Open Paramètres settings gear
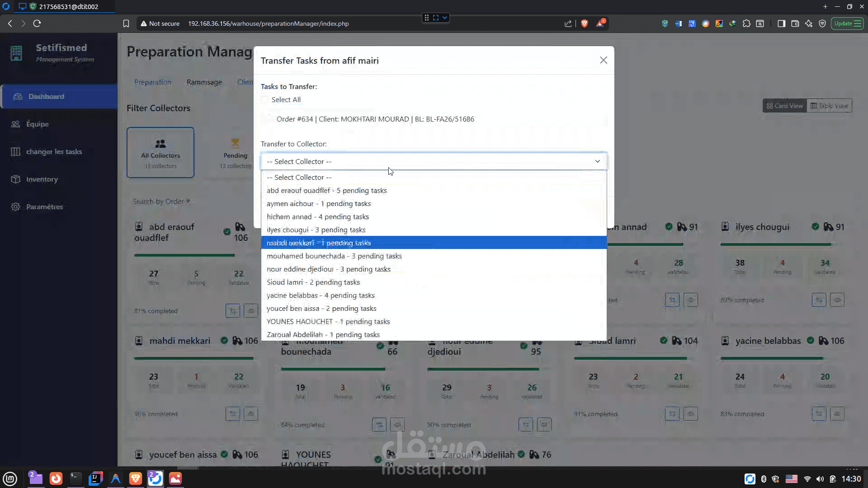Screen dimensions: 868x488 (16, 207)
